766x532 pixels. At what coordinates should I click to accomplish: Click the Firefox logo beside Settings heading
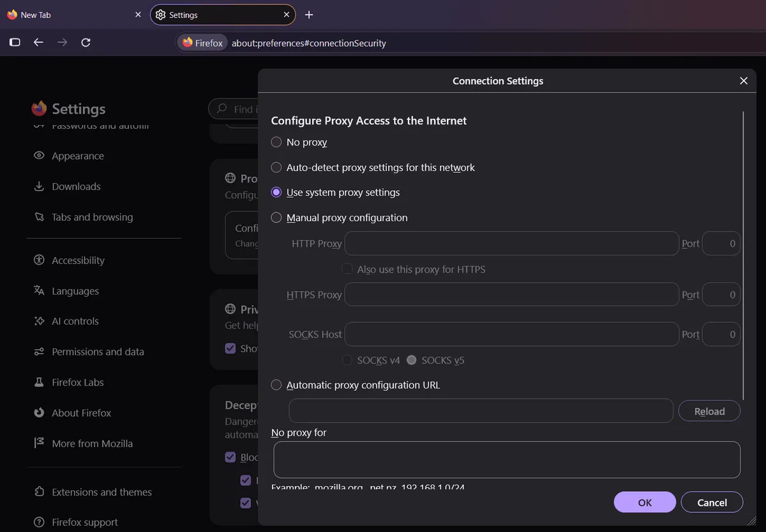point(39,108)
